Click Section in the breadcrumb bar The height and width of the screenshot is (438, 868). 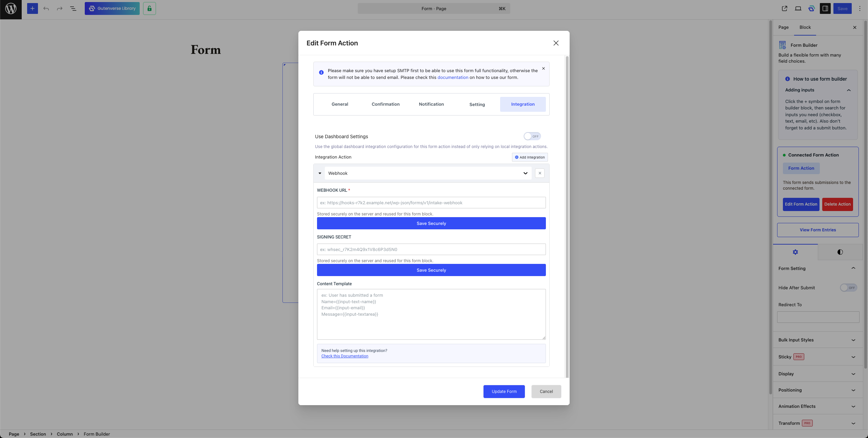pyautogui.click(x=38, y=434)
